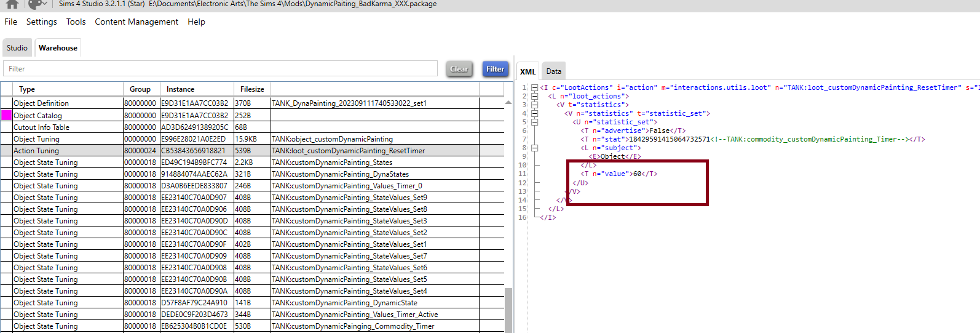Sort by the Type column header

68,89
